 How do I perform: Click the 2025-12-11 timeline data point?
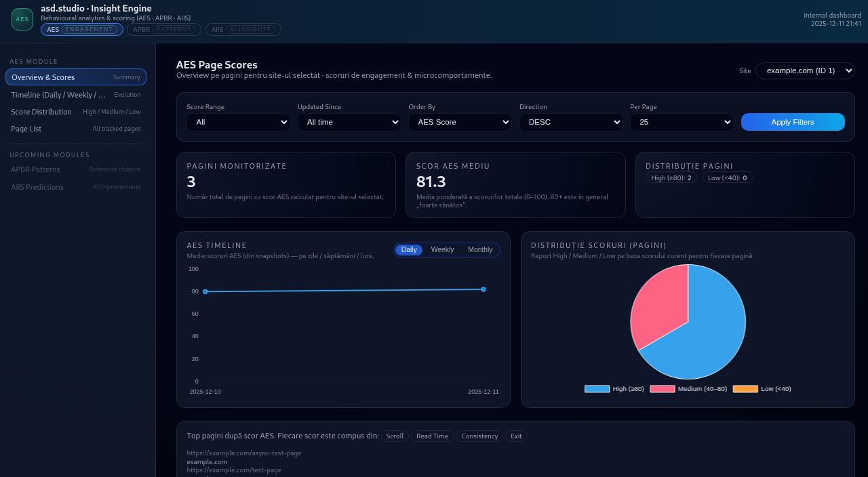point(484,289)
